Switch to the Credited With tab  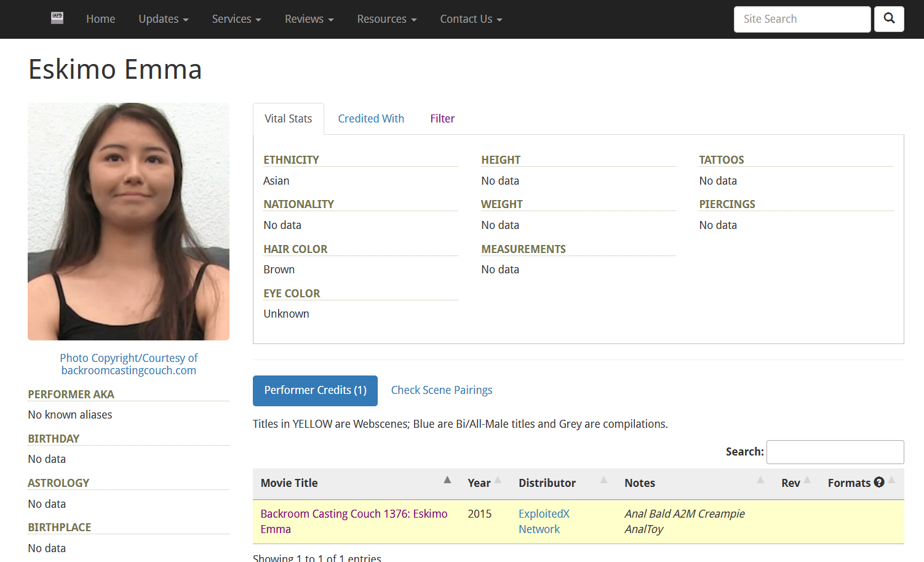click(371, 119)
